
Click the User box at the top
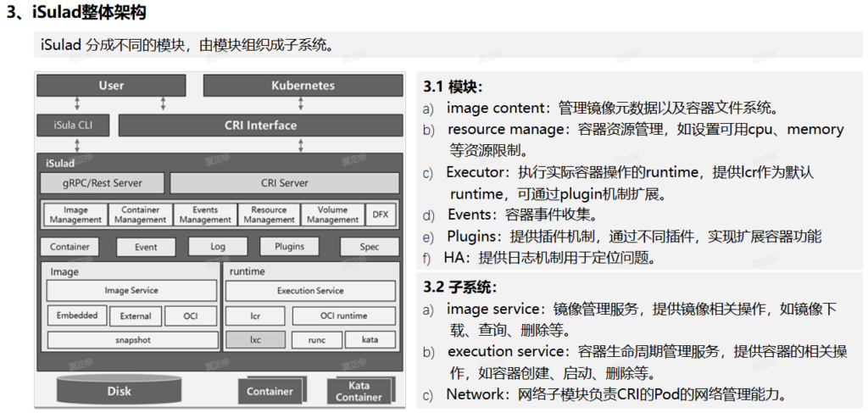111,86
